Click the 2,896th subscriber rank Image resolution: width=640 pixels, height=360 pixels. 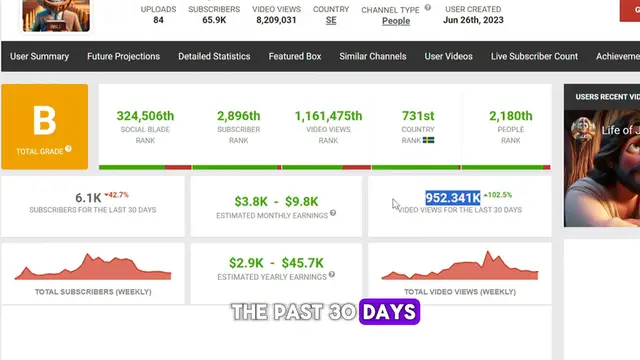pyautogui.click(x=238, y=116)
